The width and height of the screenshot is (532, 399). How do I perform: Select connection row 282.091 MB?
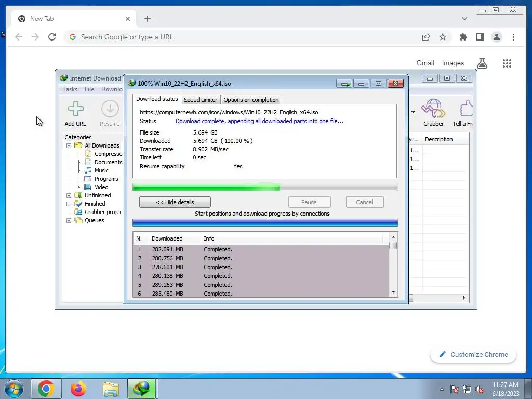coord(261,249)
